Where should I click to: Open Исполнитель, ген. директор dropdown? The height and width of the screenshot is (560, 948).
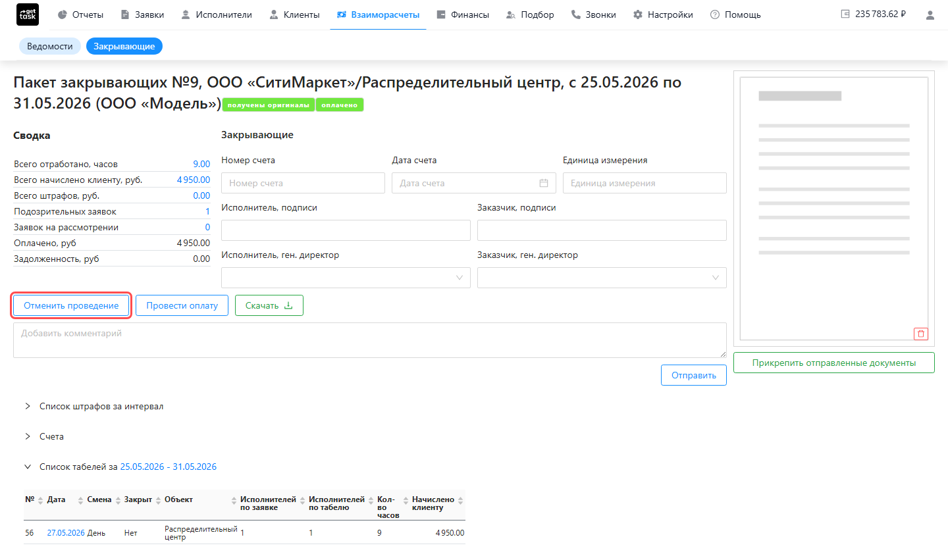tap(346, 278)
